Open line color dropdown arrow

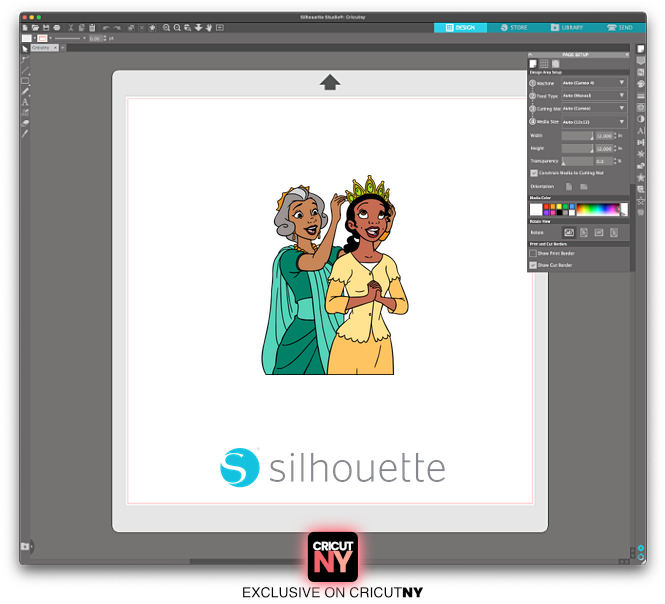(x=50, y=38)
